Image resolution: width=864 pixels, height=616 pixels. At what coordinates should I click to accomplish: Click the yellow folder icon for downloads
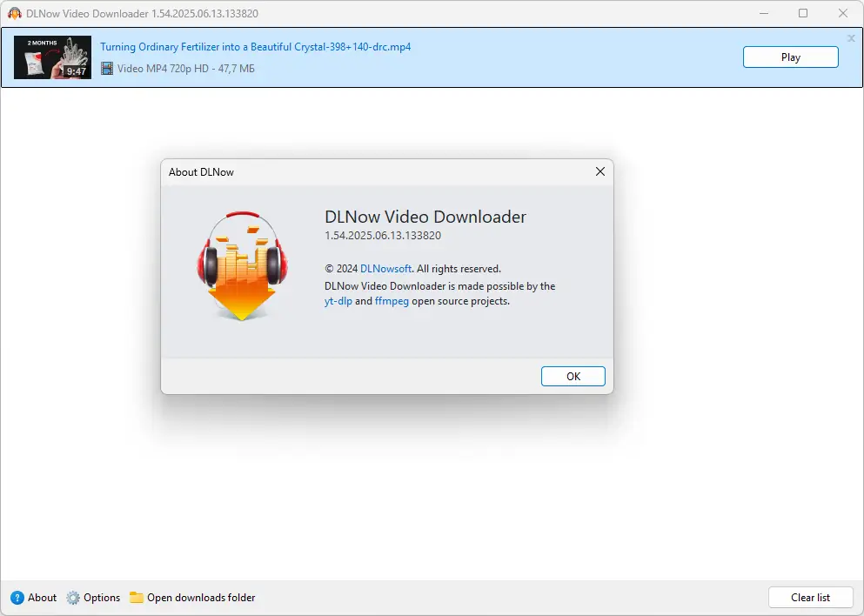pyautogui.click(x=137, y=598)
